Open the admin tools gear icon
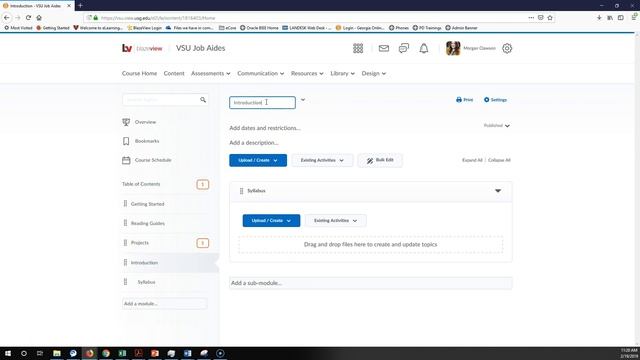Viewport: 640px width, 360px height. tap(507, 48)
